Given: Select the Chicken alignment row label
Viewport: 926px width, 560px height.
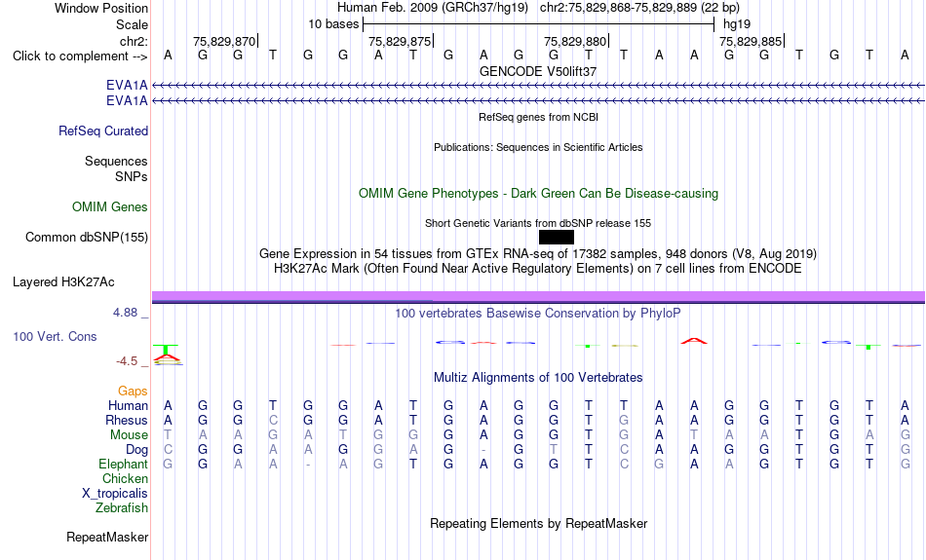Looking at the screenshot, I should pyautogui.click(x=125, y=478).
